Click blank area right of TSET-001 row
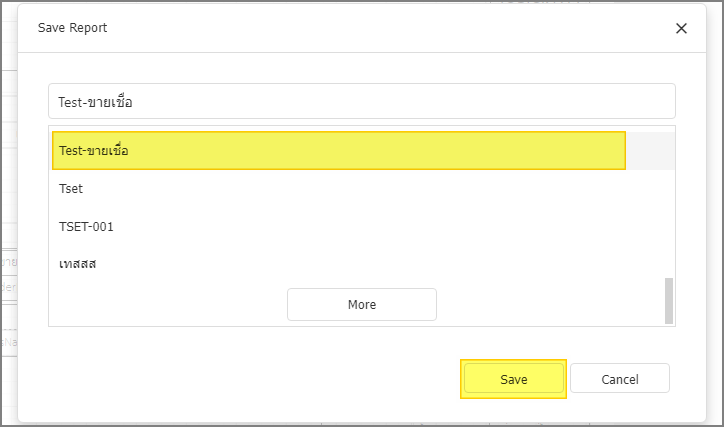724x427 pixels. click(388, 227)
